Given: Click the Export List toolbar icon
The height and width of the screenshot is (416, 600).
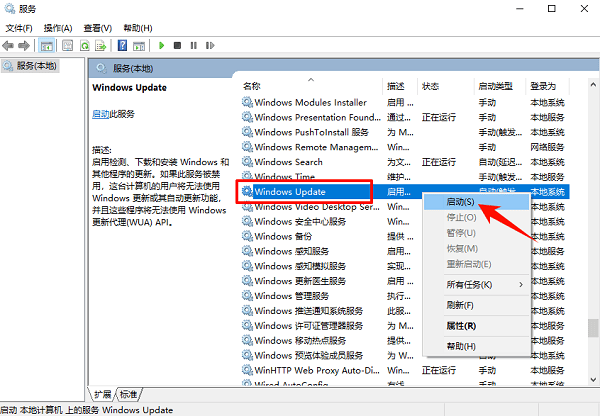Looking at the screenshot, I should pos(101,46).
